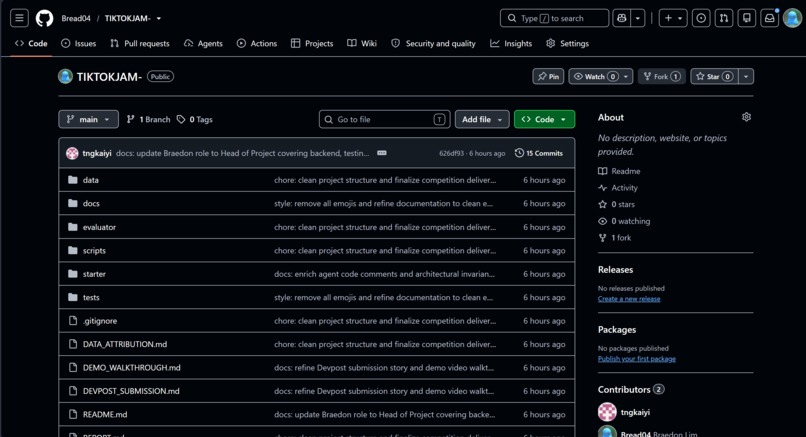This screenshot has height=437, width=806.
Task: Open the TIKTOKJAM- repository owner avatar
Action: 65,77
